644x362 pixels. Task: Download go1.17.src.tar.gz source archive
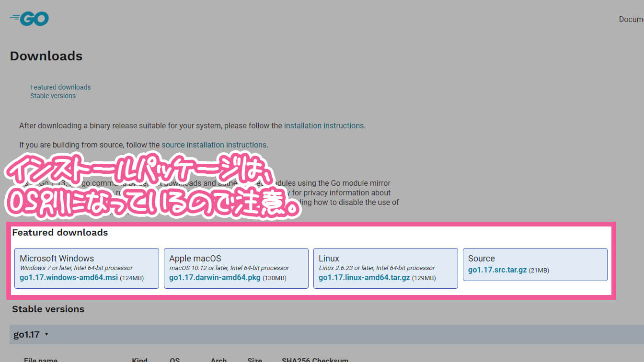pos(497,270)
